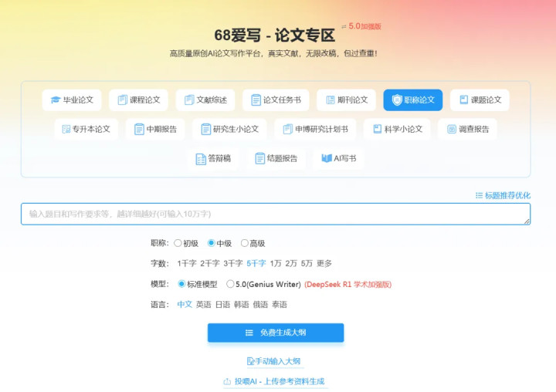This screenshot has width=556, height=392.
Task: Open the AI写书 category
Action: pos(339,158)
